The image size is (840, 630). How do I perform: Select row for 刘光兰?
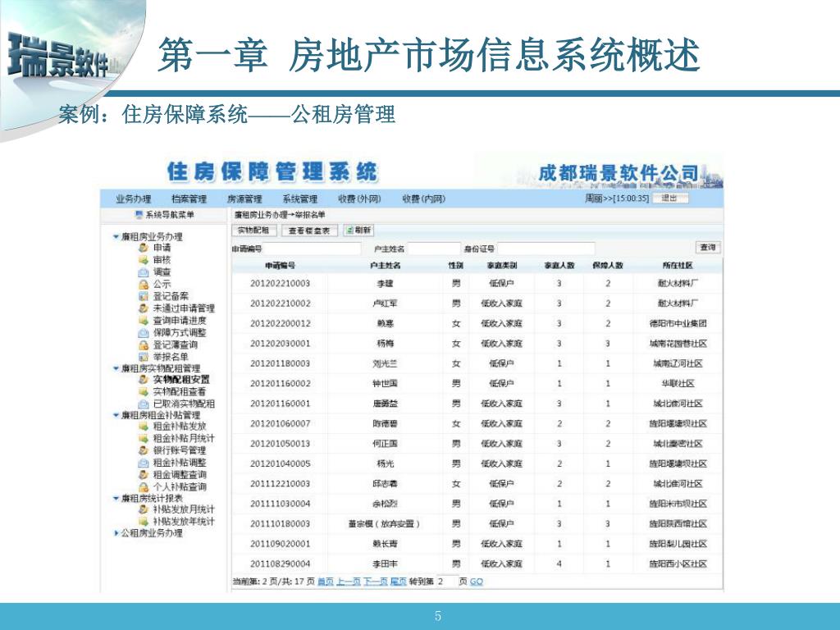coord(477,363)
